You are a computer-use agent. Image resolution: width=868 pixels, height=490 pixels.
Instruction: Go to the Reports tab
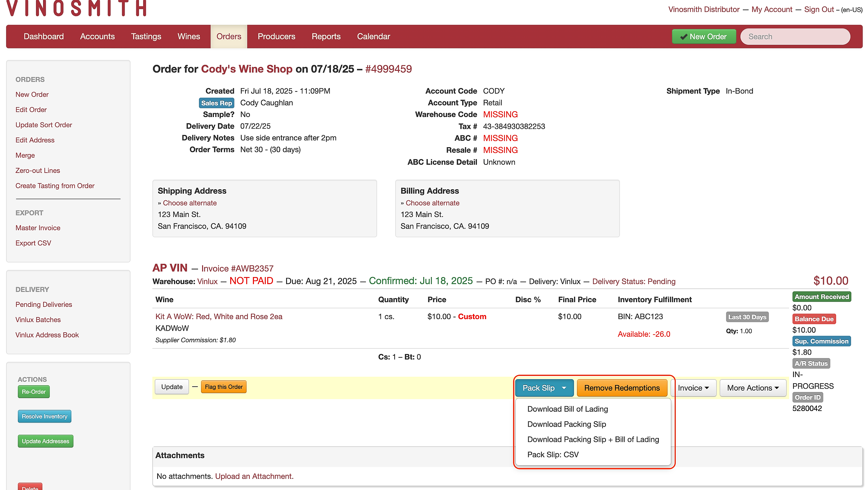[x=326, y=36]
